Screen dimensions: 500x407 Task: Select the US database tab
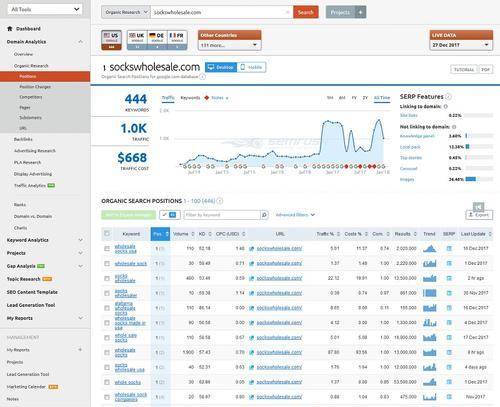point(111,40)
